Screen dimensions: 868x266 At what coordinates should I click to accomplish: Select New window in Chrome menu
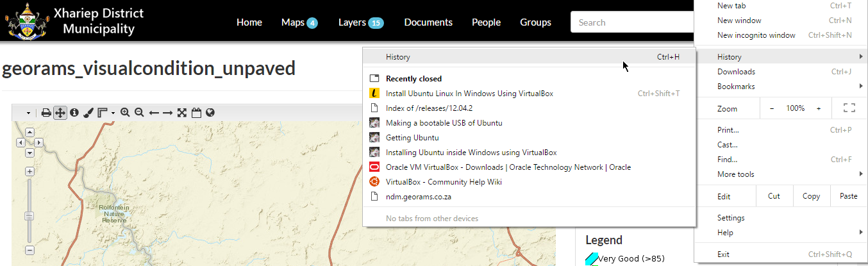pyautogui.click(x=781, y=21)
